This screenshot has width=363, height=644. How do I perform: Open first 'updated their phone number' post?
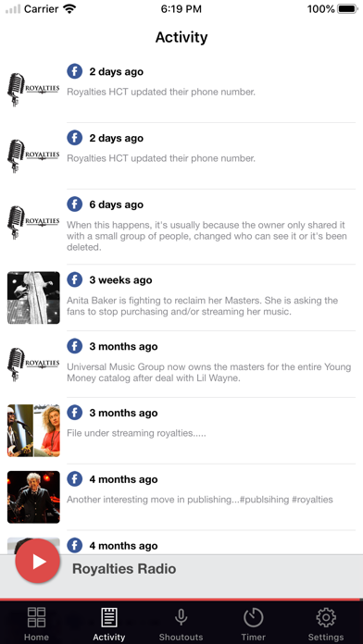coord(161,92)
